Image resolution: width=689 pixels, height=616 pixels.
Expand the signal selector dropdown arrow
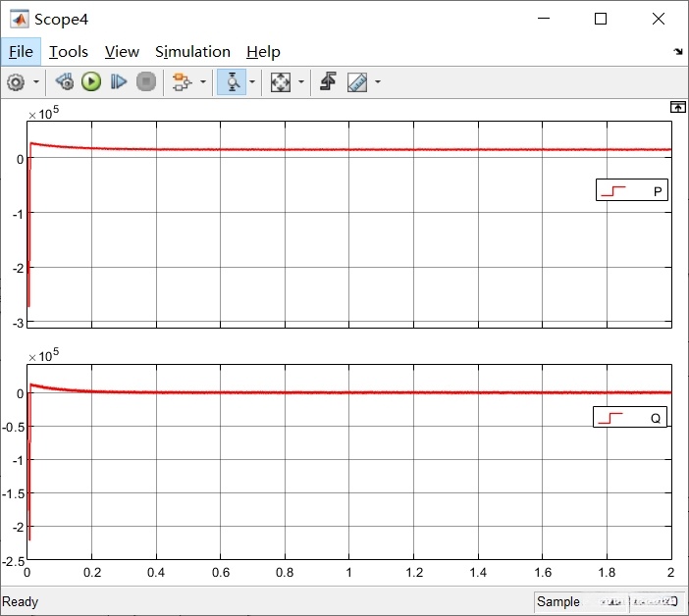click(x=203, y=82)
